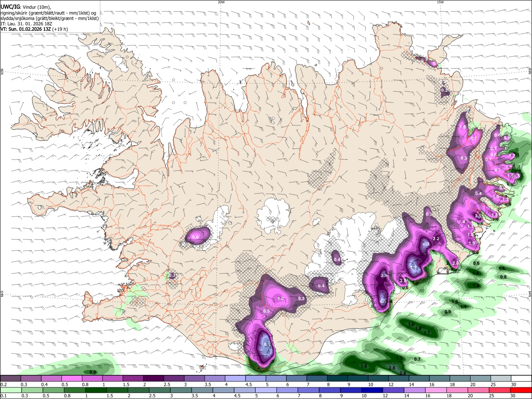Select the 'IT: Lau. 31. 01. 2026 18Z' line

click(26, 24)
